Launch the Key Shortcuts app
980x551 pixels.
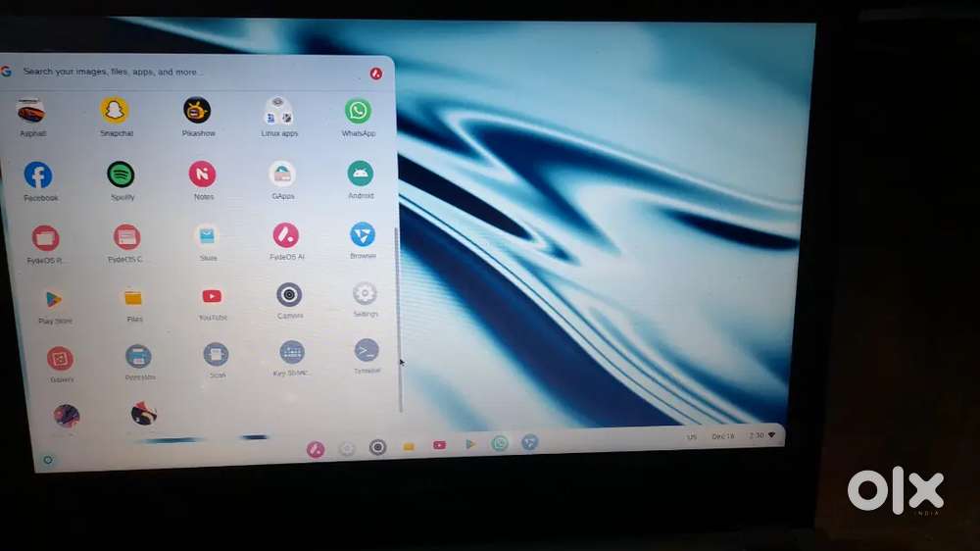point(291,352)
